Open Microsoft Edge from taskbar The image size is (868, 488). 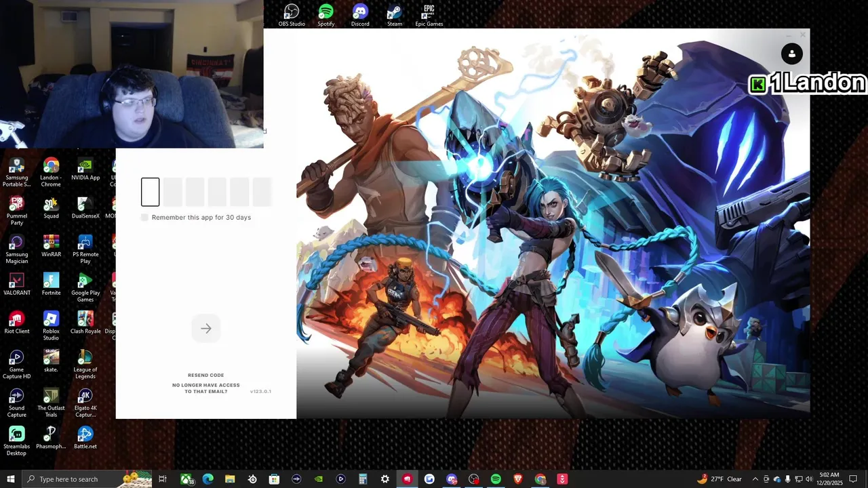[208, 479]
